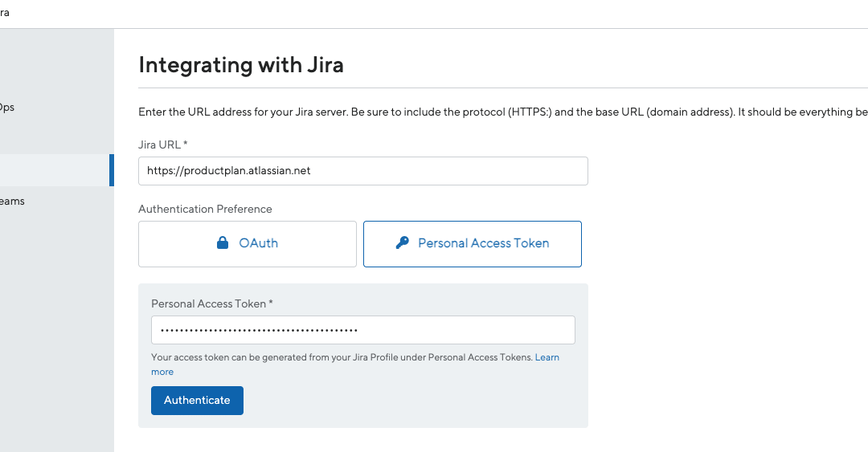868x452 pixels.
Task: Click the 'Integrating with Jira' heading
Action: click(x=241, y=65)
